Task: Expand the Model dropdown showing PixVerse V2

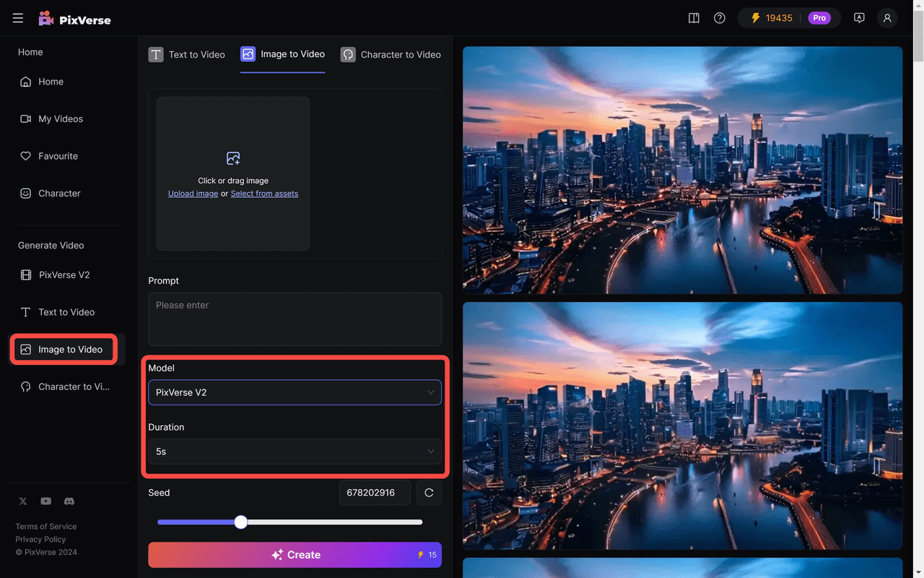Action: coord(295,392)
